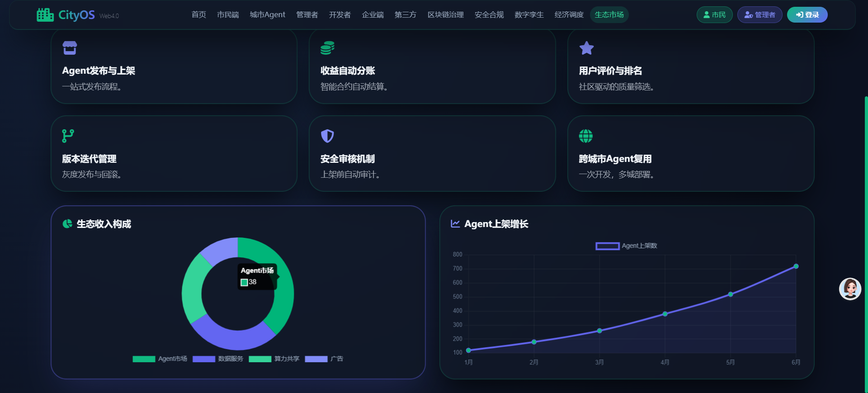The image size is (868, 393).
Task: Click the page vertical scrollbar
Action: coord(866,244)
